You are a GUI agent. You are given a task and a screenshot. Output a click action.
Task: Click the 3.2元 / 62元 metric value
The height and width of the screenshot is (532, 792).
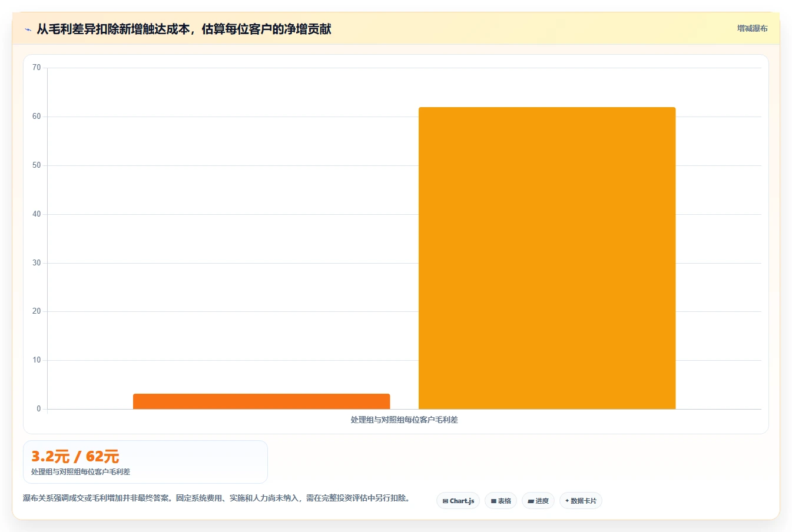click(75, 456)
